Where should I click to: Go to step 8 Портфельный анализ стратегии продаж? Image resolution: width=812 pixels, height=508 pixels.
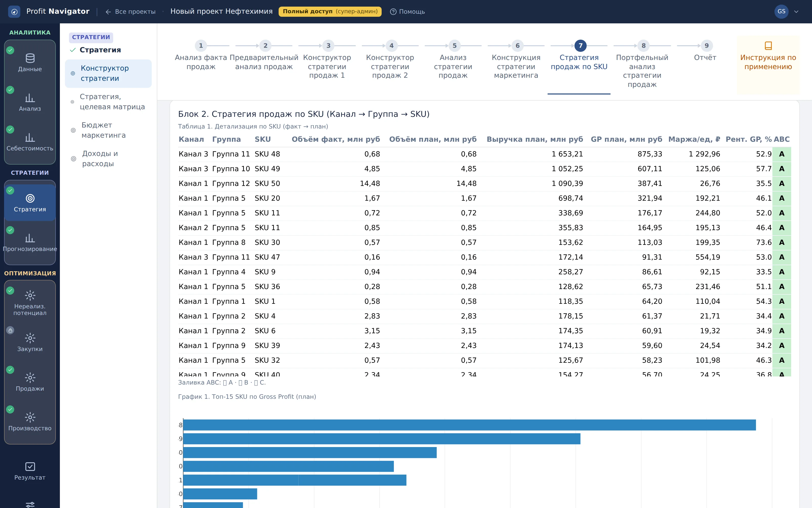(642, 65)
